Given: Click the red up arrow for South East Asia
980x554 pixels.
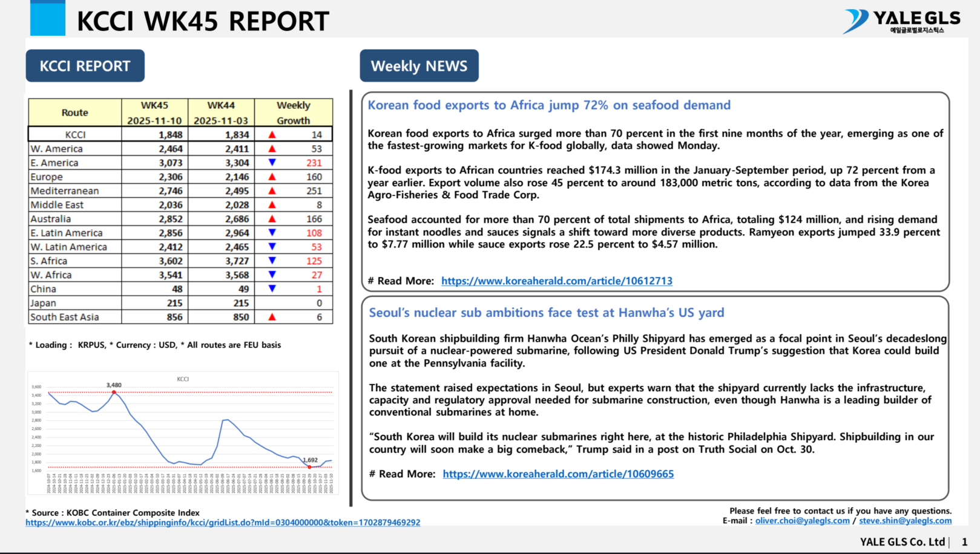Looking at the screenshot, I should coord(272,317).
